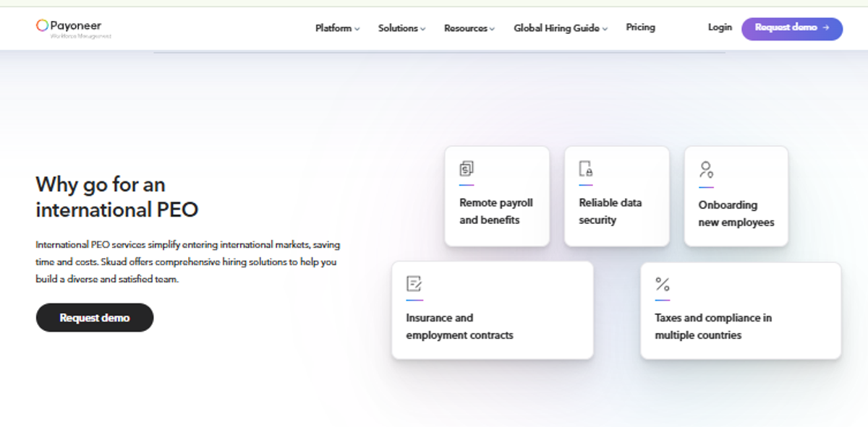Click the purple Request demo button

pyautogui.click(x=792, y=28)
